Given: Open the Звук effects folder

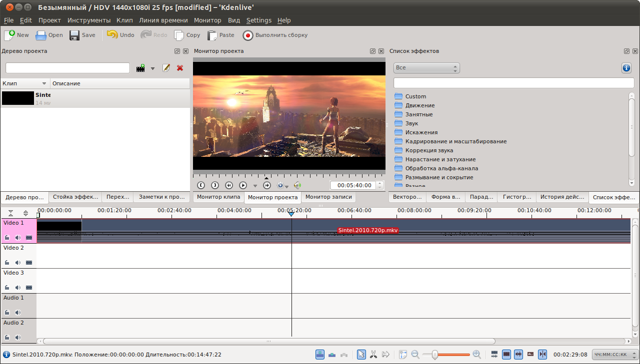Looking at the screenshot, I should (x=411, y=123).
